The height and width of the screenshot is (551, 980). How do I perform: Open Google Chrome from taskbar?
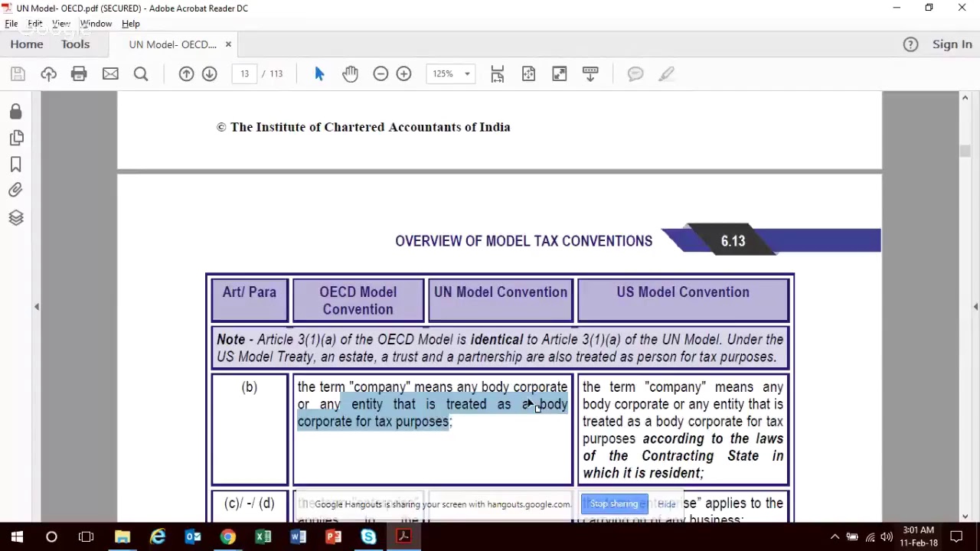pyautogui.click(x=228, y=537)
